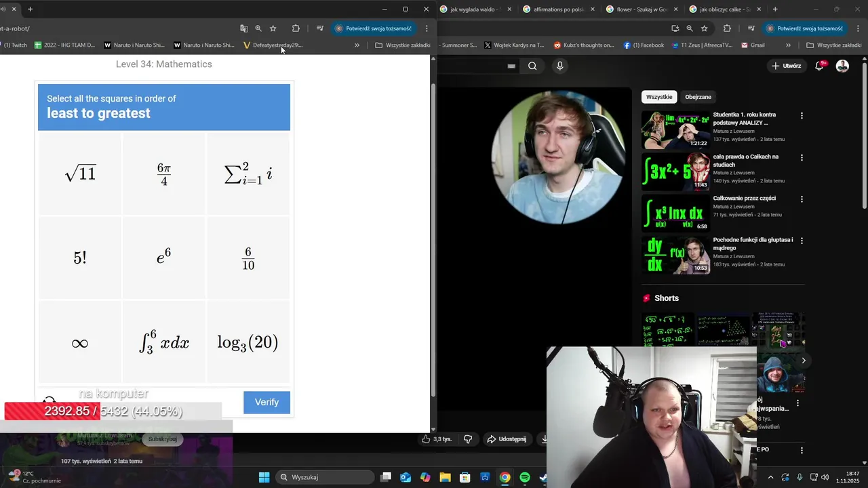Viewport: 868px width, 488px height.
Task: Switch to the 'flower - Szukaj w Google' tab
Action: pos(641,9)
